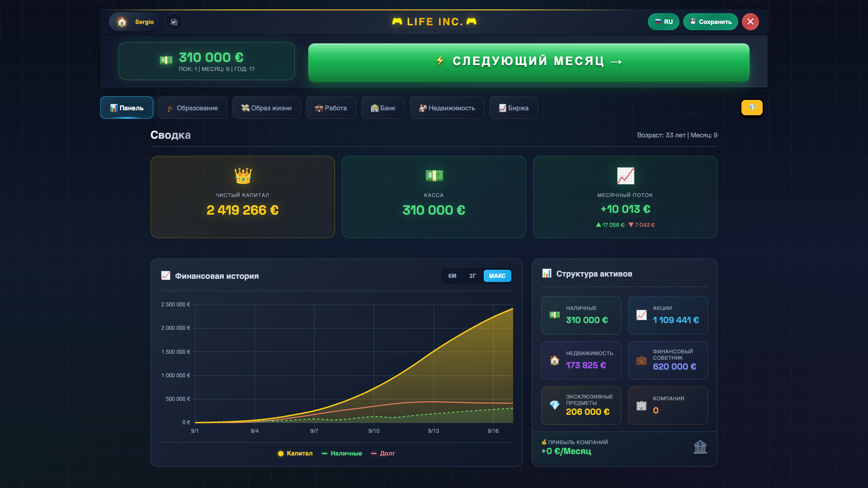
Task: Click the 2 419 266 € net worth value
Action: coord(243,210)
